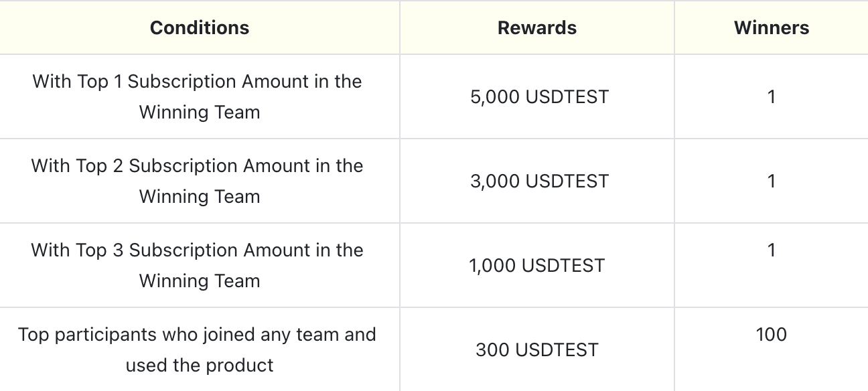Image resolution: width=868 pixels, height=391 pixels.
Task: Click the Rewards column header
Action: coord(537,27)
